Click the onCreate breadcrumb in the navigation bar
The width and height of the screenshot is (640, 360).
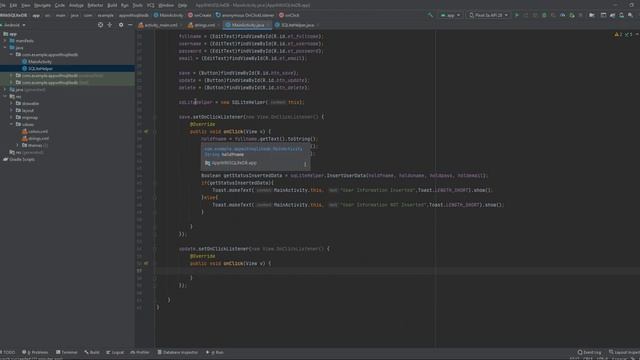coord(200,15)
